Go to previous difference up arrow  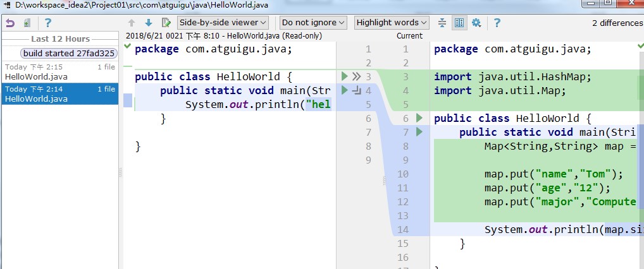pos(132,23)
